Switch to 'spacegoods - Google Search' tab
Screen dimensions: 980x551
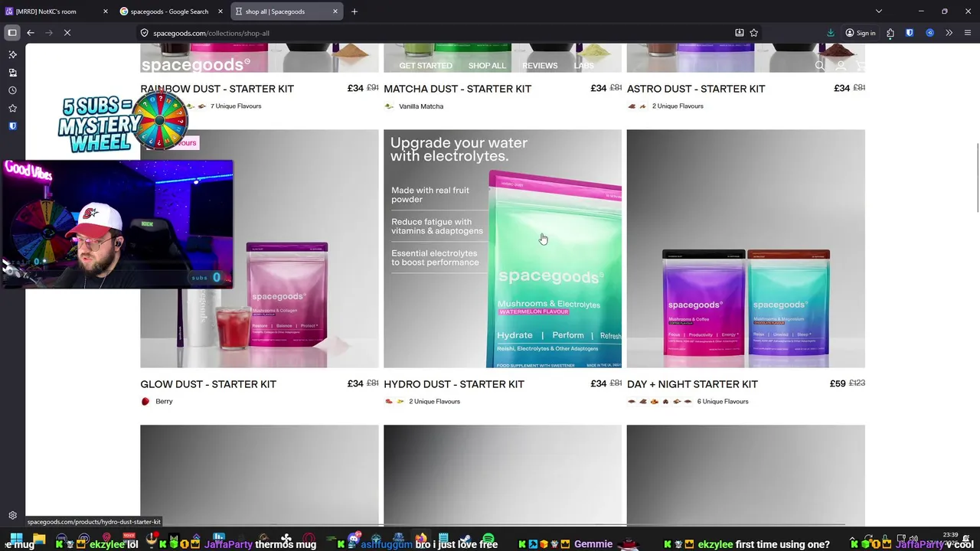(172, 11)
